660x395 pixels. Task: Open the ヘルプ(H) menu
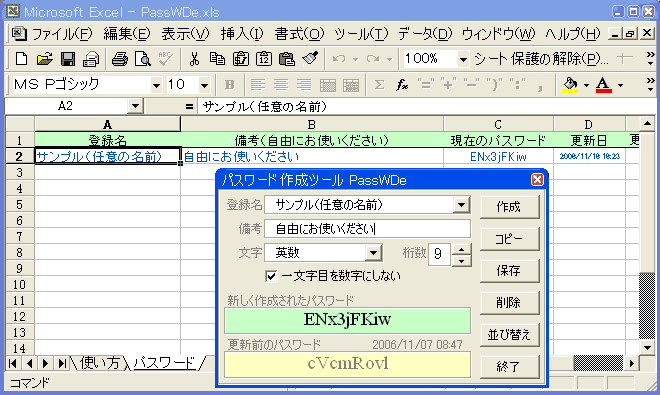tap(572, 34)
